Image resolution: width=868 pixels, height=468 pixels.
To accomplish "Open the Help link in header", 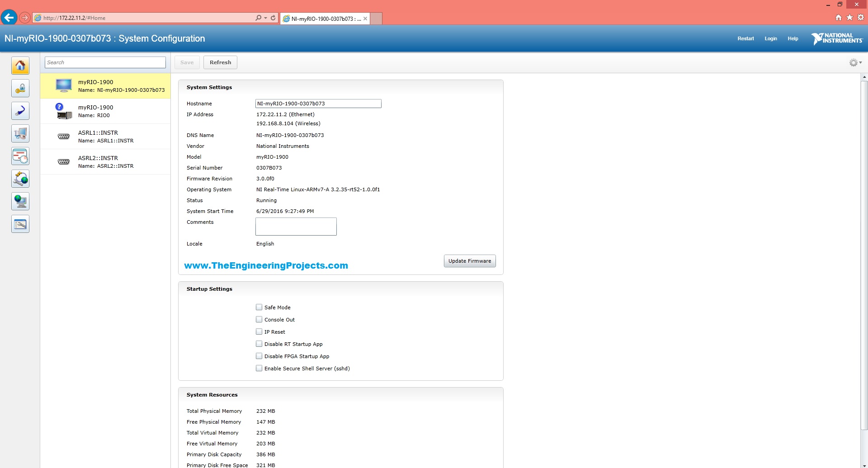I will pos(793,38).
